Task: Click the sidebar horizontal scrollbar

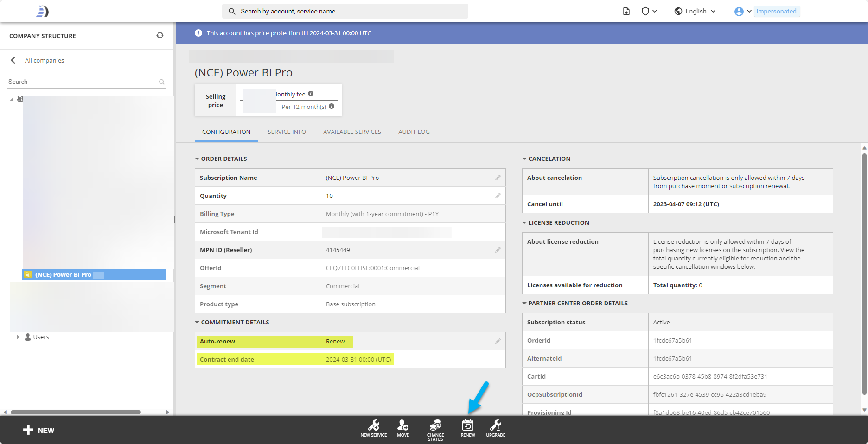Action: click(76, 412)
